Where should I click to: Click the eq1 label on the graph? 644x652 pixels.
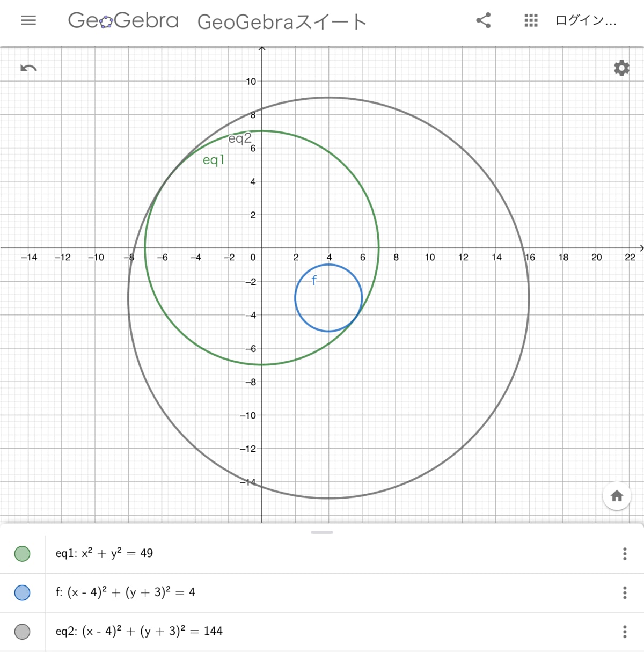[x=214, y=160]
